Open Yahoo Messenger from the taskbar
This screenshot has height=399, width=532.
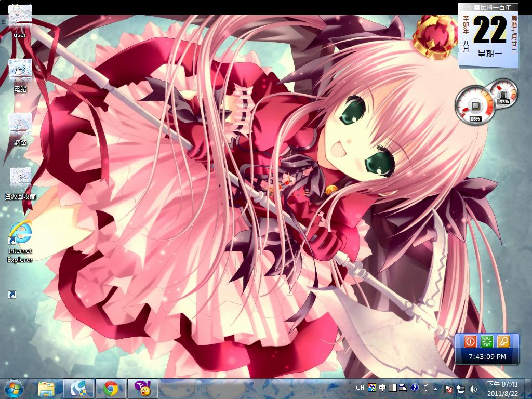click(x=142, y=389)
